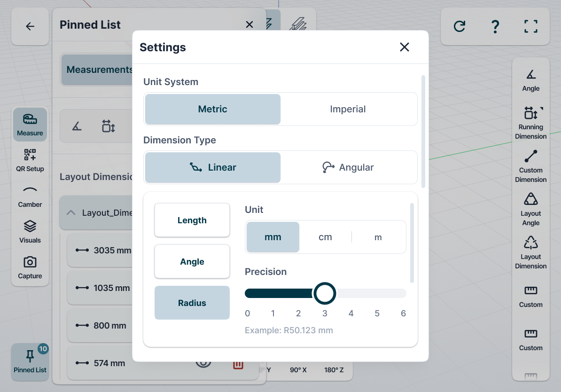Image resolution: width=561 pixels, height=392 pixels.
Task: Toggle visibility of the 574 mm measurement
Action: [x=203, y=364]
